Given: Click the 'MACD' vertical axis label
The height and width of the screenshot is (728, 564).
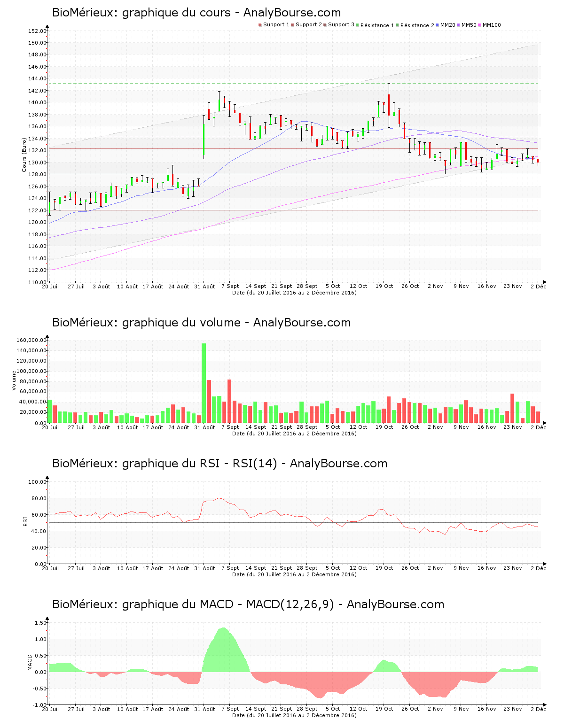Looking at the screenshot, I should [30, 662].
